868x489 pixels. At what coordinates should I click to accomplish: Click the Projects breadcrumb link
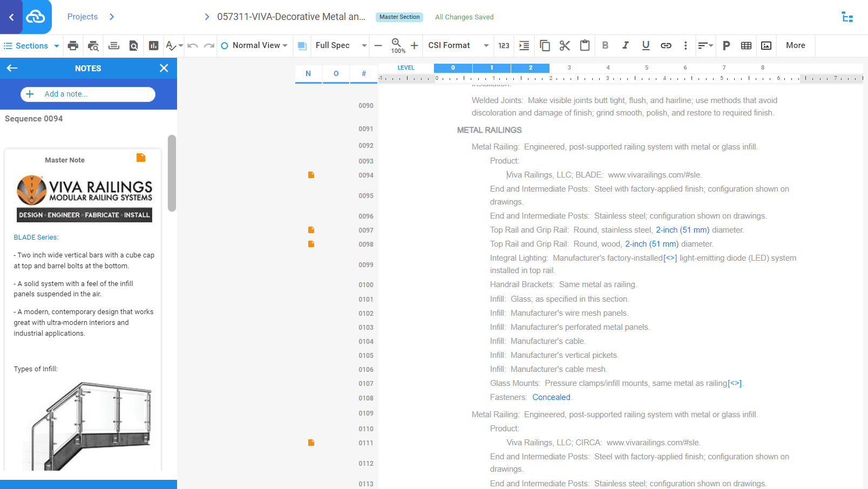click(x=83, y=17)
